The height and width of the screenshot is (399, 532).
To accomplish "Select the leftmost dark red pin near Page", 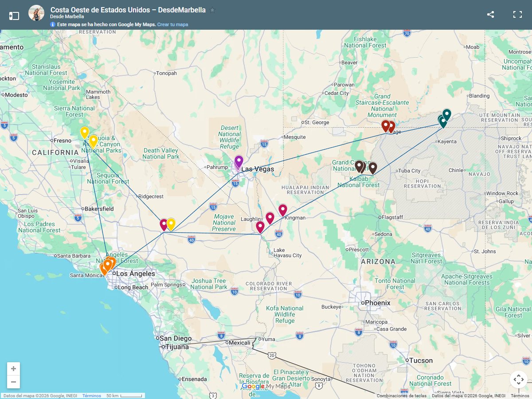I will [386, 126].
